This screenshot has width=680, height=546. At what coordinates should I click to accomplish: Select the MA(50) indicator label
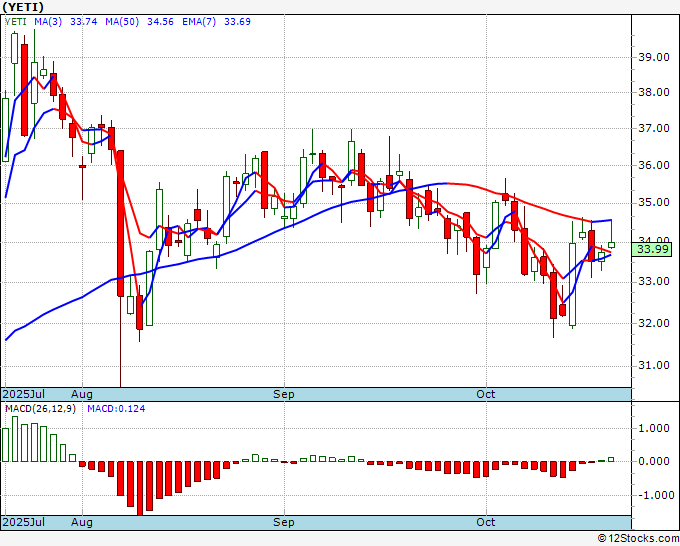coord(122,22)
